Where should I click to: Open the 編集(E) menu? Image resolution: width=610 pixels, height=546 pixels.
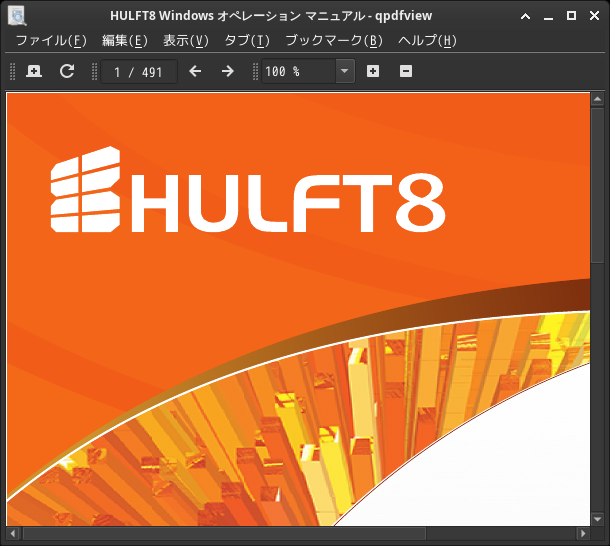[124, 41]
